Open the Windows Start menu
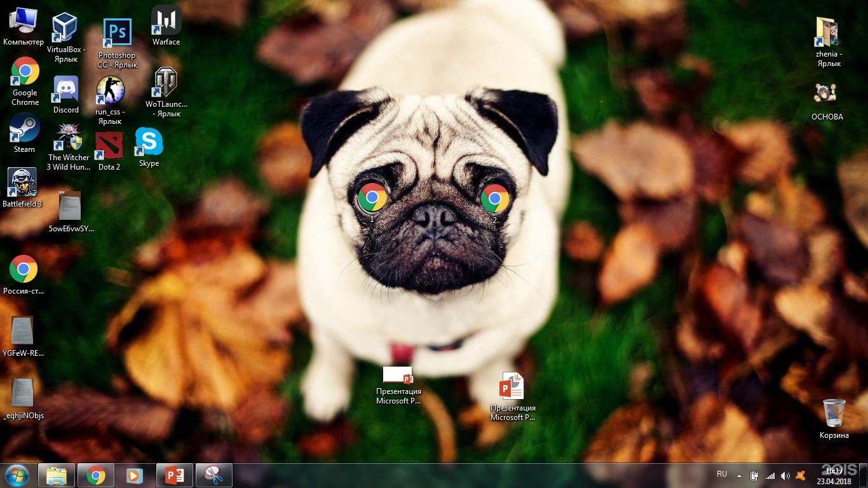The image size is (868, 488). 17,475
